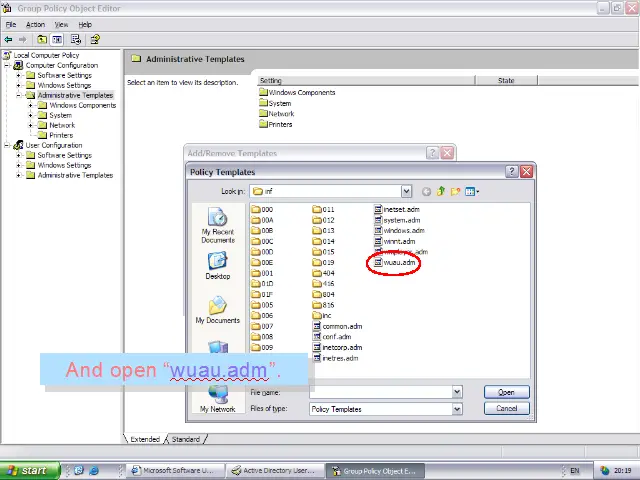Collapse Computer Configuration's Administrative Templates node
This screenshot has height=480, width=640.
pos(19,96)
